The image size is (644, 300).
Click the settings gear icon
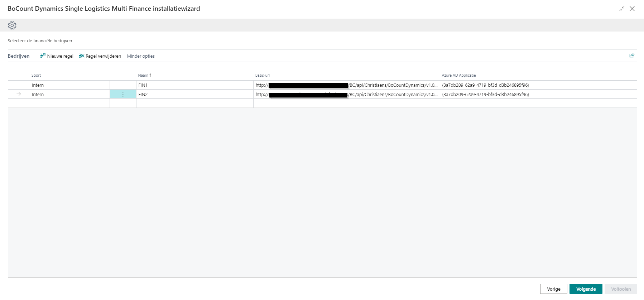coord(12,25)
